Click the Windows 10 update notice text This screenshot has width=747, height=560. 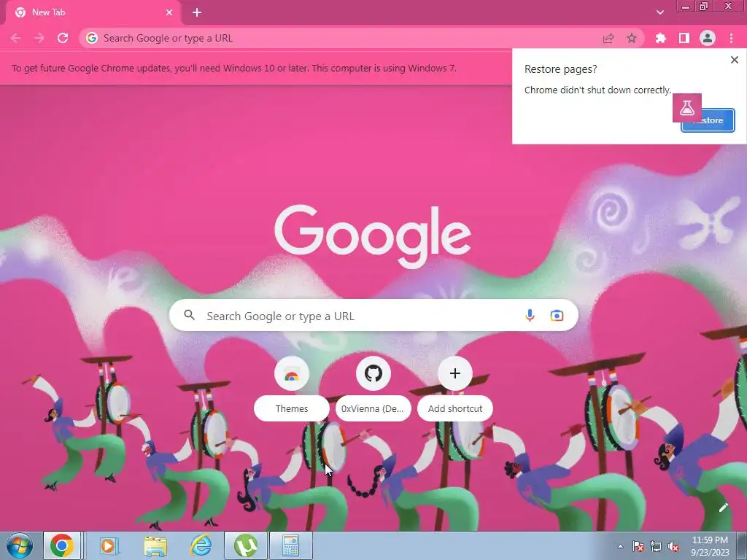234,68
